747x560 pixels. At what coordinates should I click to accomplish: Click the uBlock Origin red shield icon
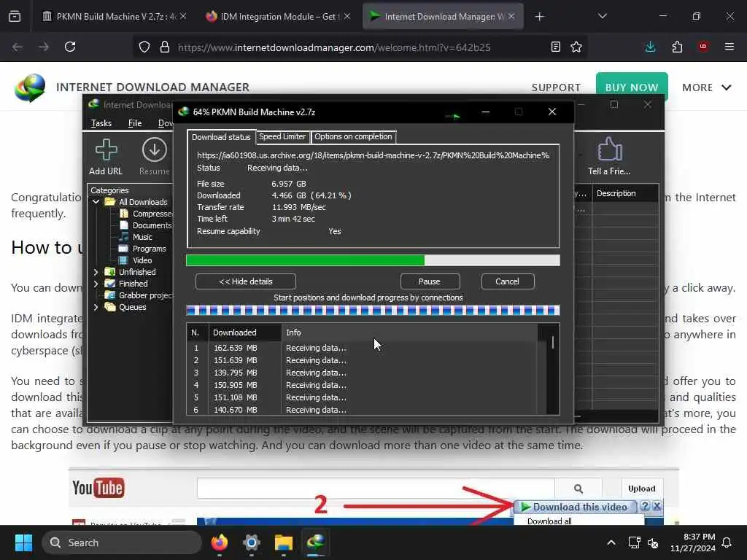point(703,47)
